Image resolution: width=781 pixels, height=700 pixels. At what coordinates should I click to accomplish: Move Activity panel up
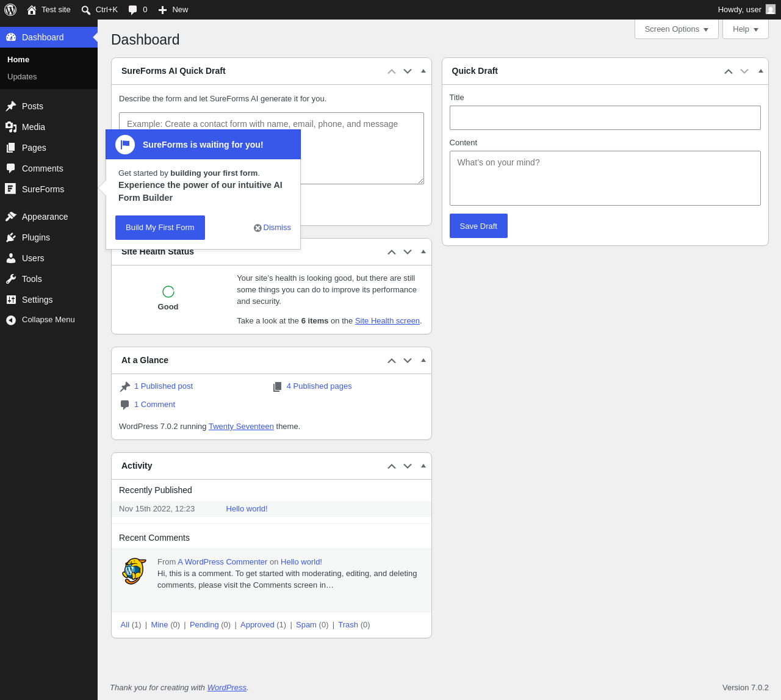[x=392, y=466]
